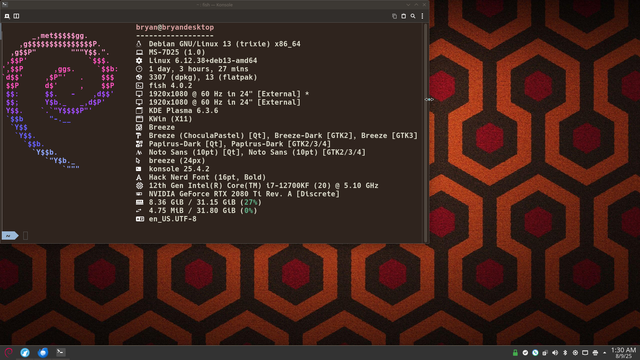Click the ~ directory prompt segment

10,236
